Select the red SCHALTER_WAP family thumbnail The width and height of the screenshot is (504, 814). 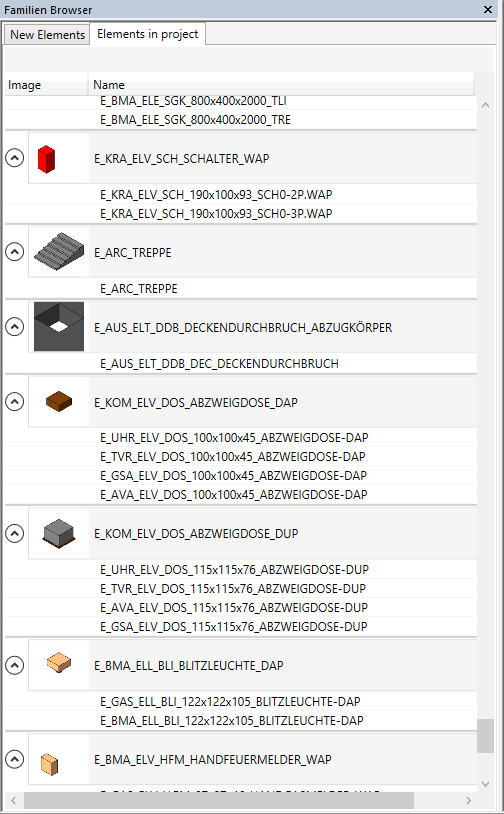(x=46, y=159)
